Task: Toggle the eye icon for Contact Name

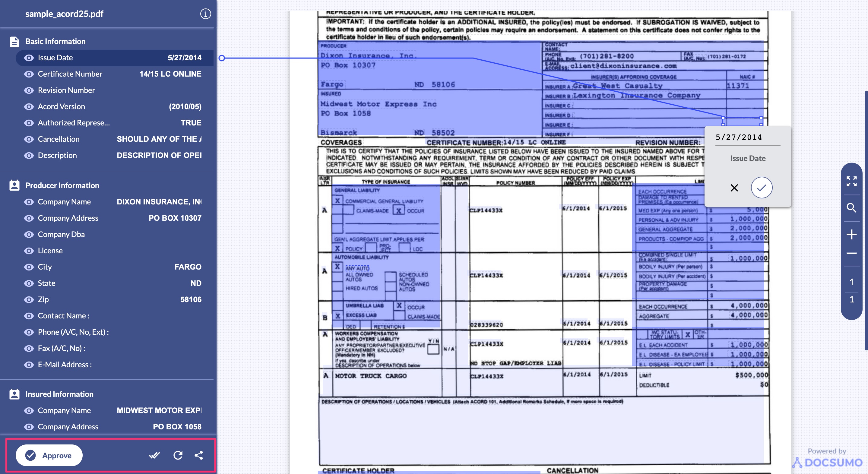Action: tap(29, 316)
